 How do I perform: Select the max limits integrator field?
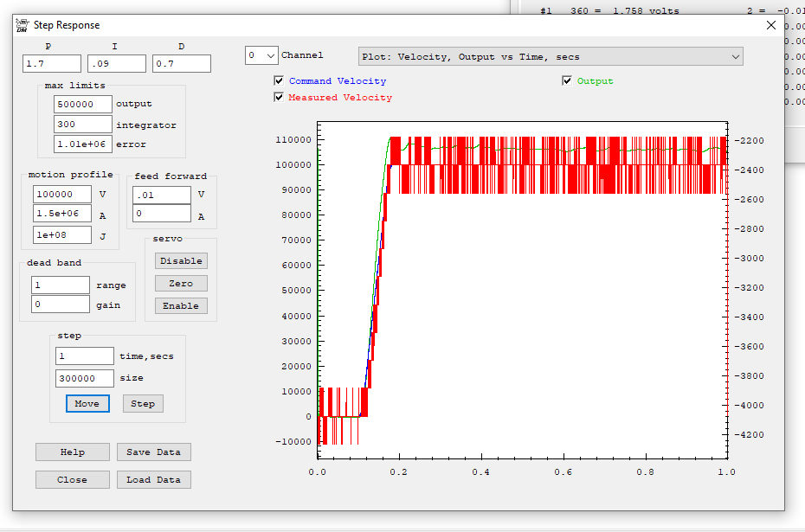(x=83, y=125)
